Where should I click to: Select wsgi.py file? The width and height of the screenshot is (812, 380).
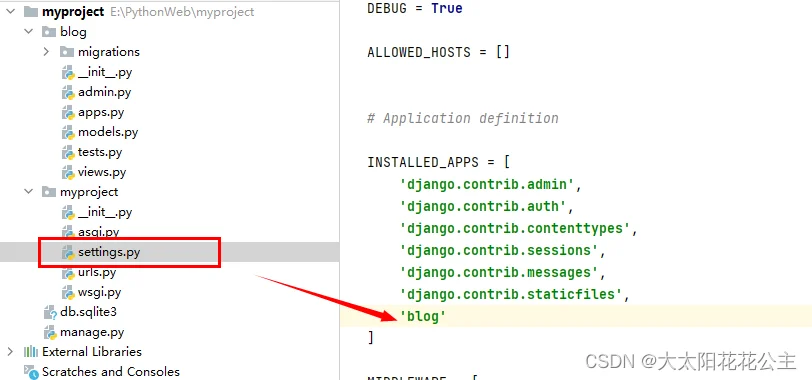(99, 293)
